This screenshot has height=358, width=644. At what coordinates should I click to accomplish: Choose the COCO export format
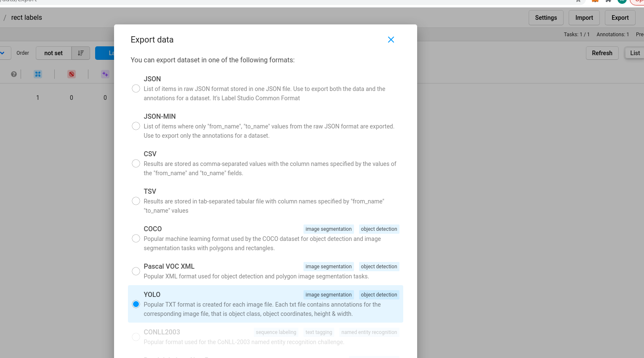136,238
